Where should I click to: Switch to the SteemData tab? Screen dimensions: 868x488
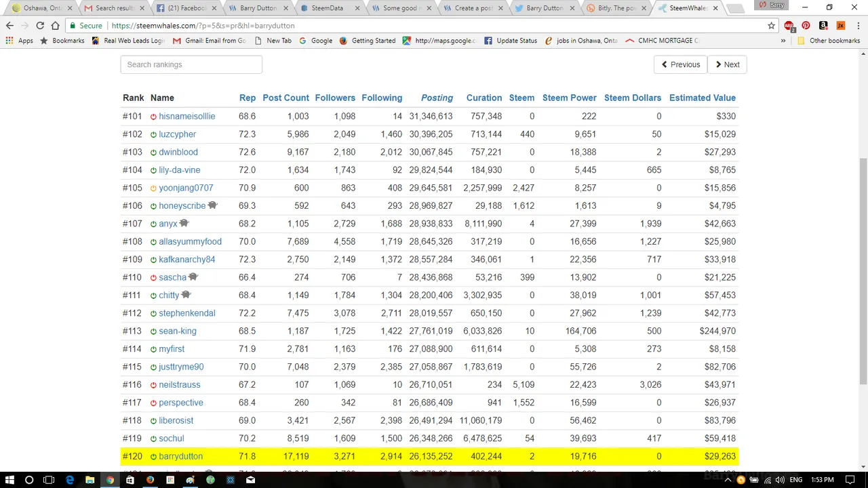point(327,8)
